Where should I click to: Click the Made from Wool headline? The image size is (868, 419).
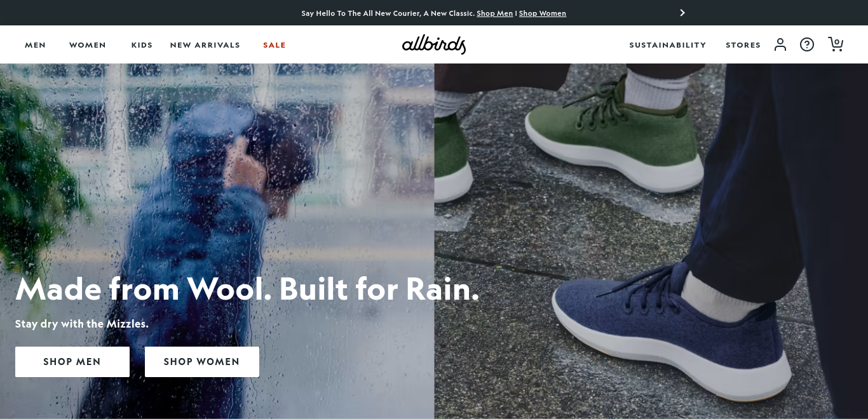[x=247, y=289]
